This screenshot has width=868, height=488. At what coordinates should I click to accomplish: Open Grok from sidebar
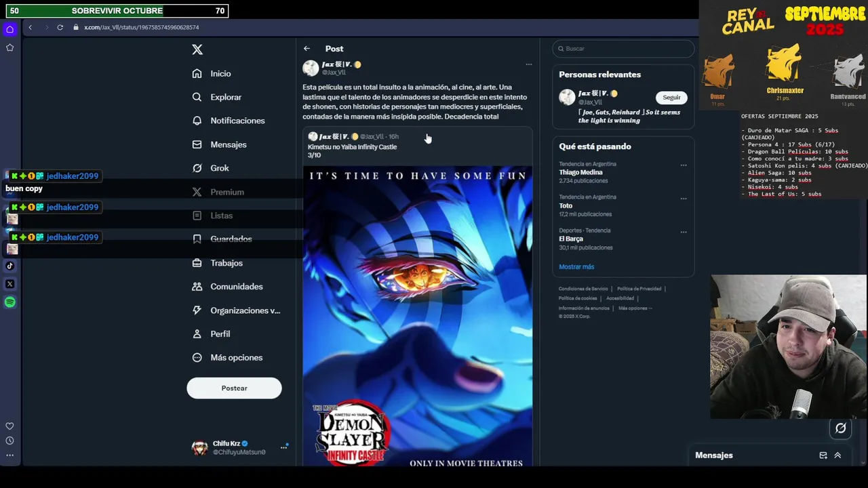pos(210,168)
